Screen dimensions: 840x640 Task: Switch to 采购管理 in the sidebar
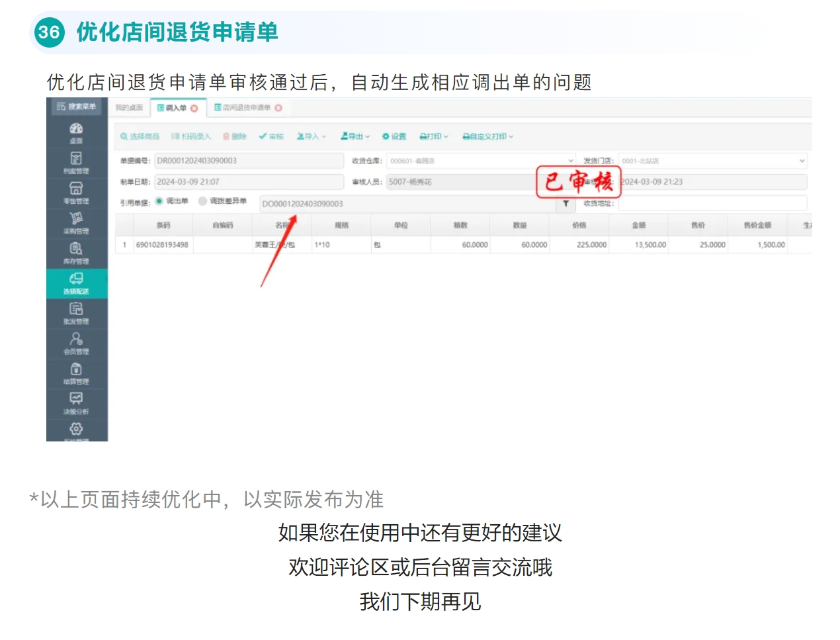[76, 223]
